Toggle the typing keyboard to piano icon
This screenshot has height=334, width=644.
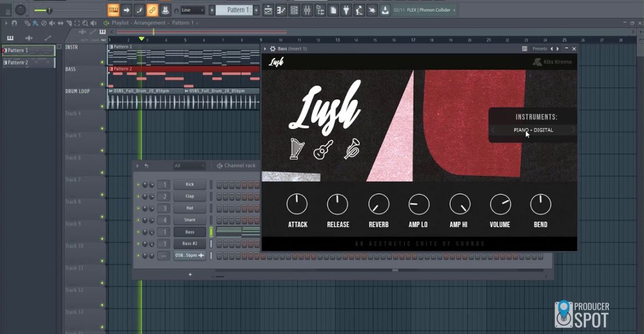(x=113, y=10)
